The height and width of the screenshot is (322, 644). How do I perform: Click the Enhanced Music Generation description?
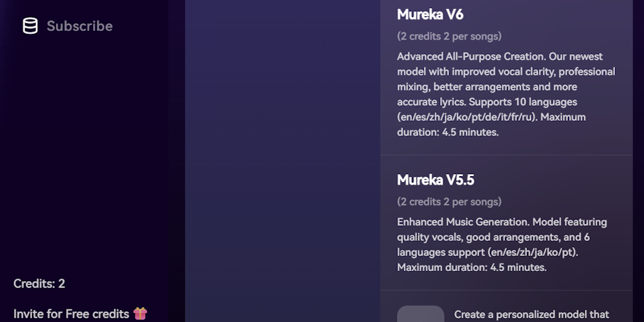pyautogui.click(x=462, y=222)
